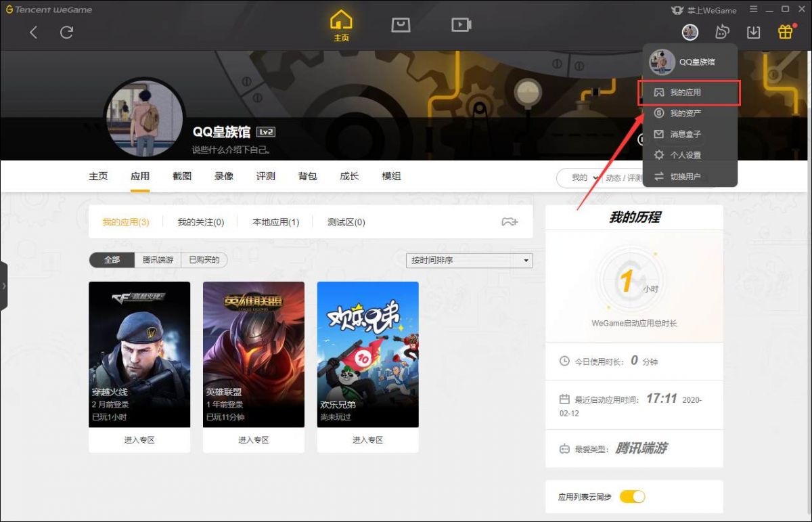Screen dimensions: 812x522
Task: Edit the 说些什么介绍下自己 bio text
Action: click(231, 150)
